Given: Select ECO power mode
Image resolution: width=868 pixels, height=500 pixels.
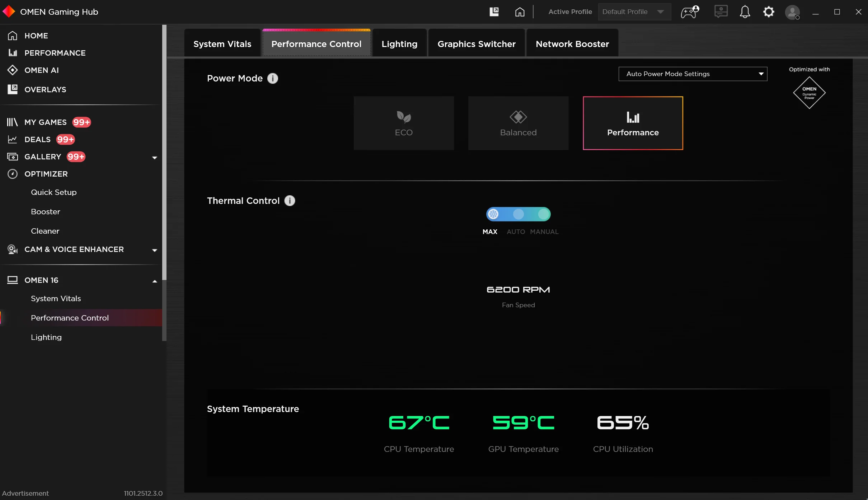Looking at the screenshot, I should pyautogui.click(x=404, y=123).
